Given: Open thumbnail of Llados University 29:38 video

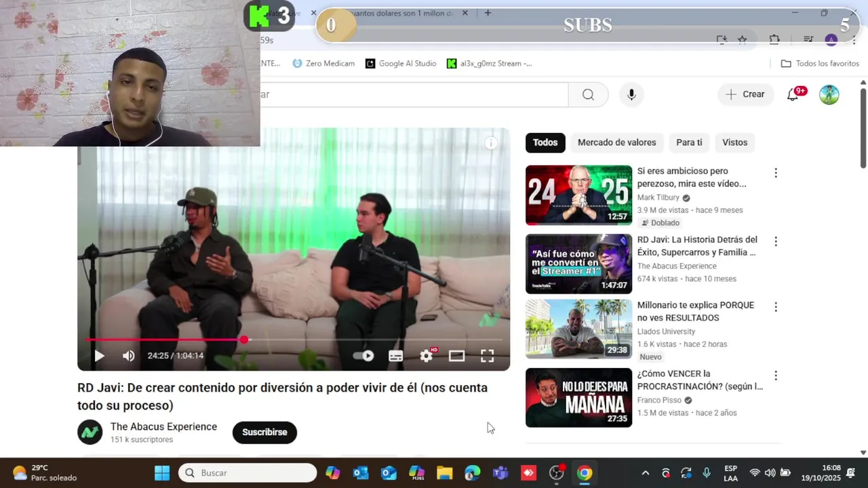Looking at the screenshot, I should coord(578,329).
